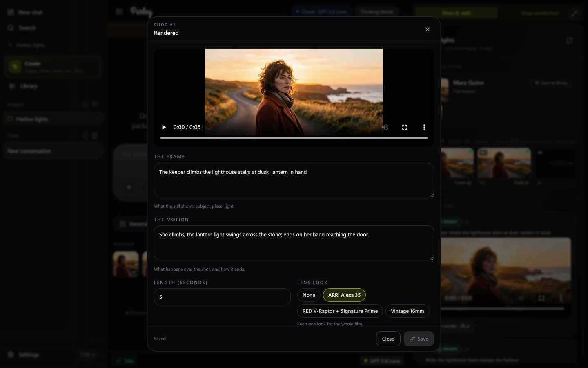Switch to the Stage production tab

[540, 13]
